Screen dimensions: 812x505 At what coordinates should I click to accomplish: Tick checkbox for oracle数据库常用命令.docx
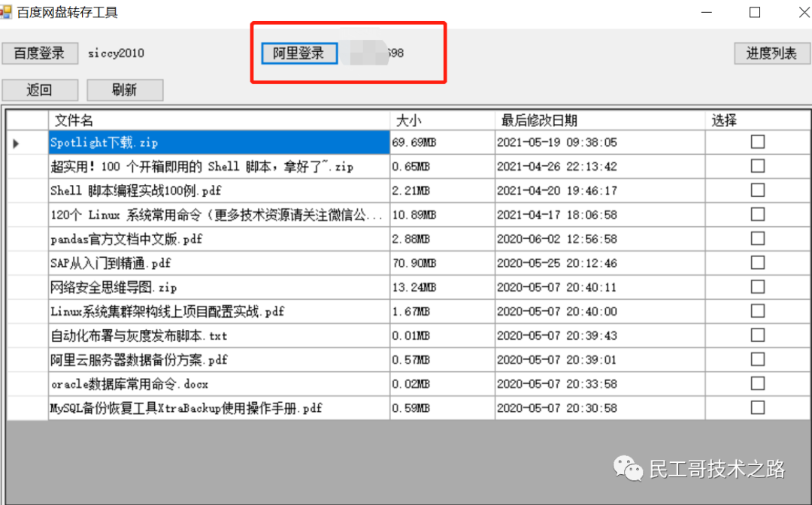click(758, 383)
